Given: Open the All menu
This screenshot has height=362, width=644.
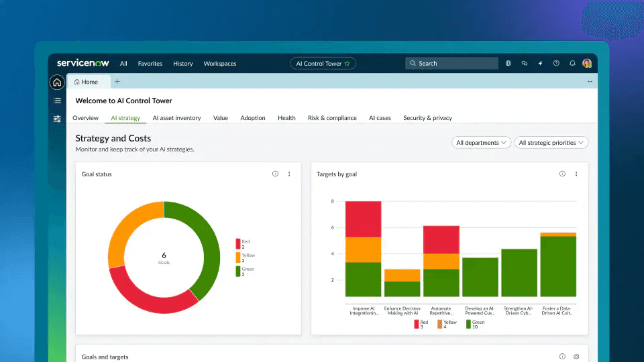Looking at the screenshot, I should (123, 64).
